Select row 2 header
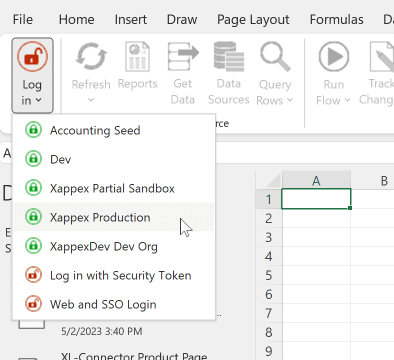The image size is (394, 360). (269, 218)
